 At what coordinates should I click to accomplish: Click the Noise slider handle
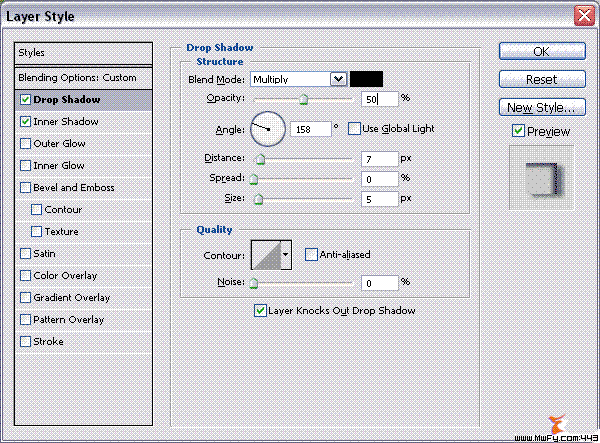click(x=253, y=283)
